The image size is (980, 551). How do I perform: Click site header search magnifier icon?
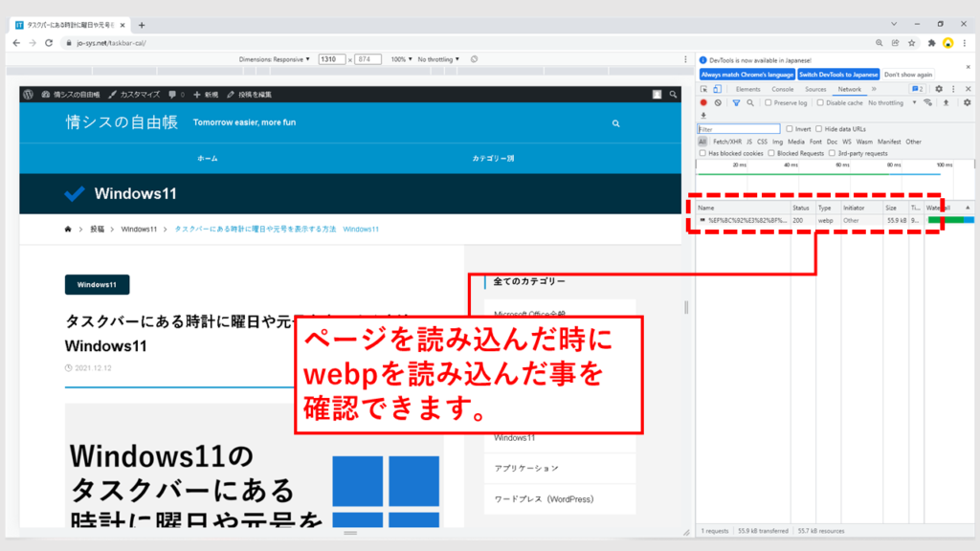pyautogui.click(x=615, y=123)
